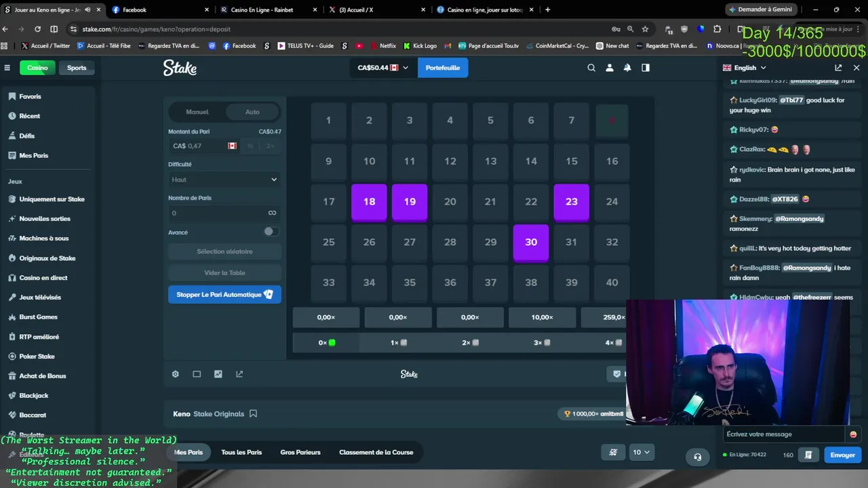The image size is (868, 488).
Task: Open Portefeuille wallet button
Action: 443,68
